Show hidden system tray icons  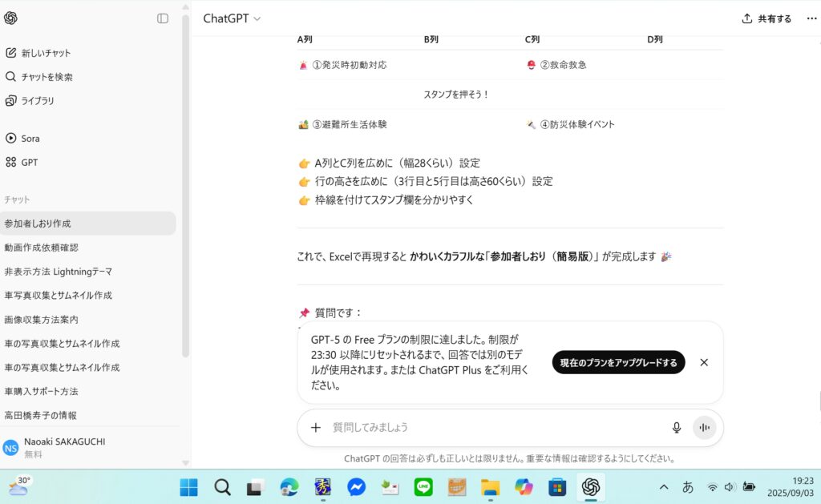point(664,487)
